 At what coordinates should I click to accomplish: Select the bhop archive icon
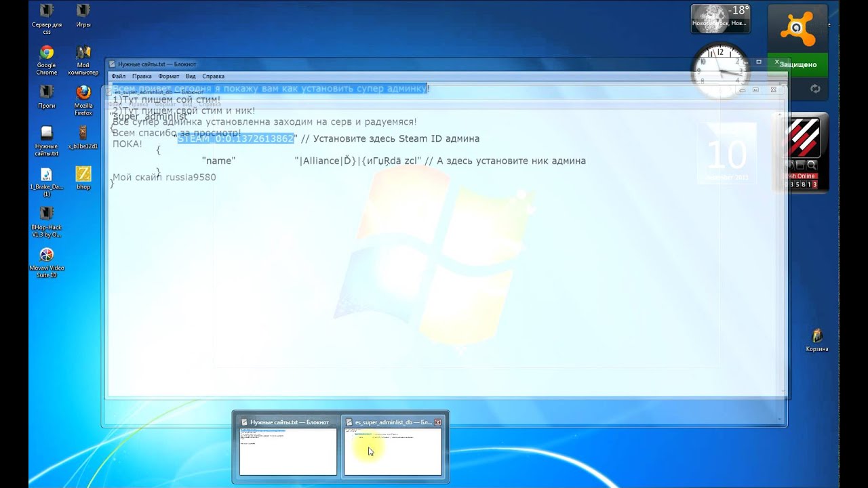click(83, 178)
